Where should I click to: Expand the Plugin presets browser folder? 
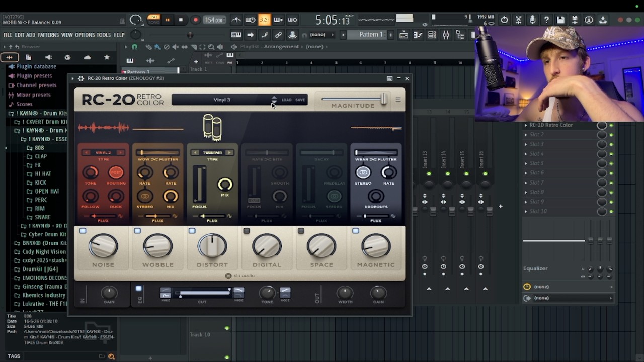point(34,76)
